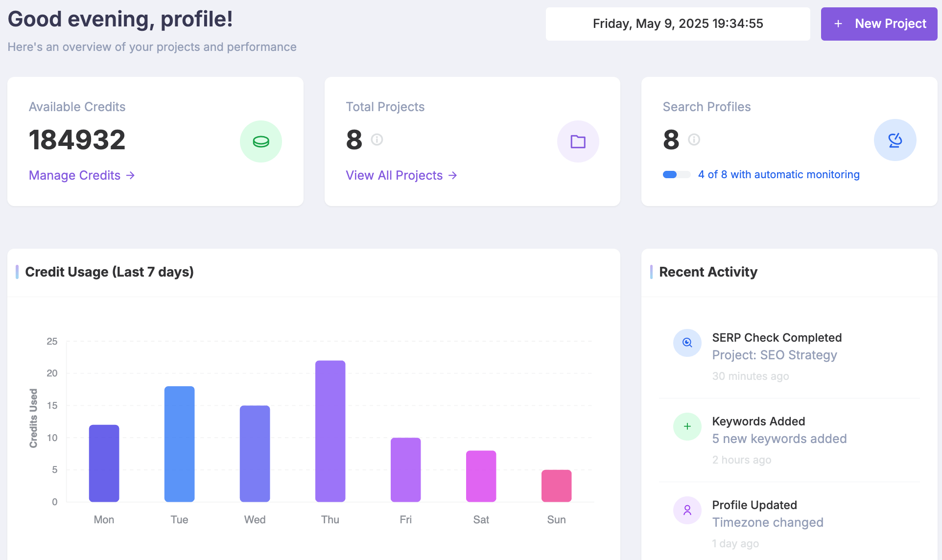The width and height of the screenshot is (942, 560).
Task: Click '4 of 8 with automatic monitoring' text
Action: coord(778,175)
